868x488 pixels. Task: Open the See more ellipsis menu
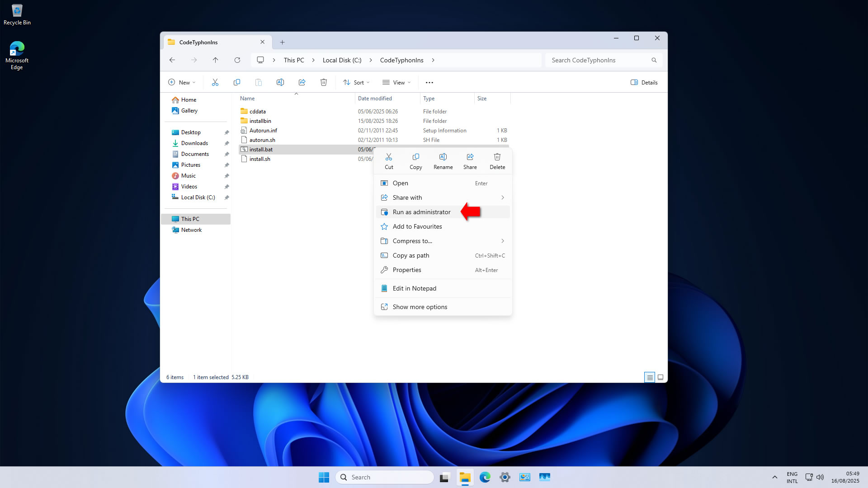(429, 82)
